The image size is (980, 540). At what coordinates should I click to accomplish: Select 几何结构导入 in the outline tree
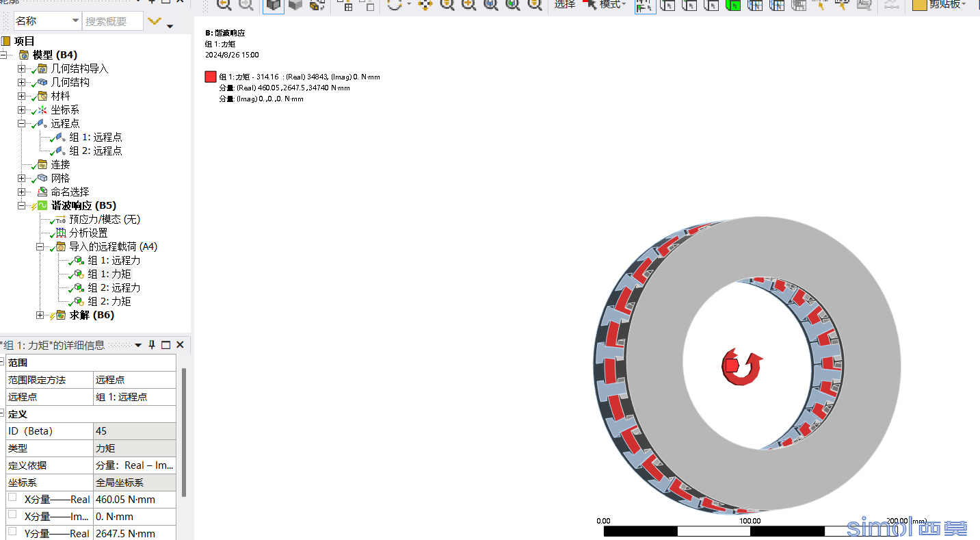[79, 68]
